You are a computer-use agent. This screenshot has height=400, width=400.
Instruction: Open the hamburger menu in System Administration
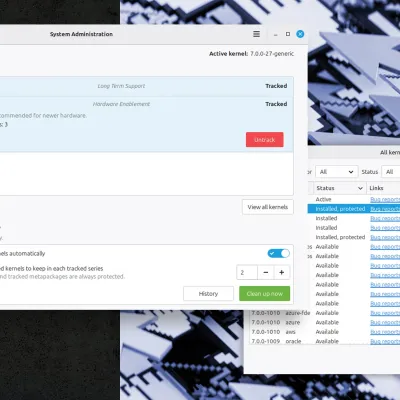pos(256,34)
